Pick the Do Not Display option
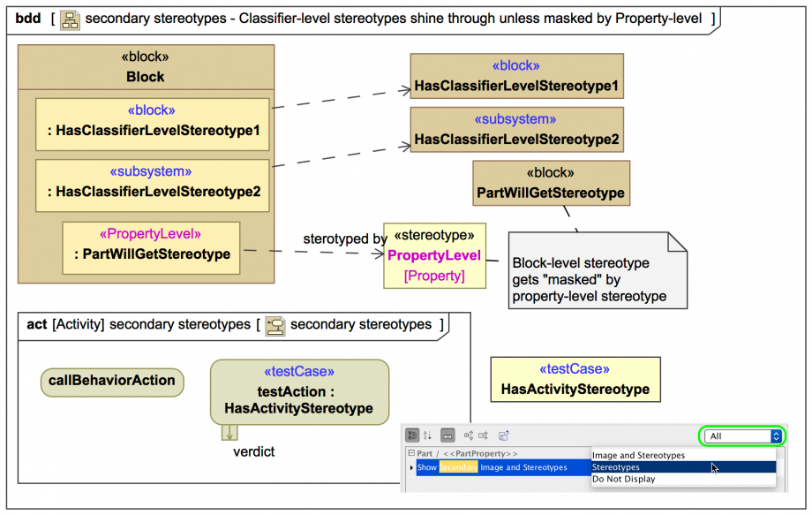This screenshot has height=515, width=812. coord(683,480)
